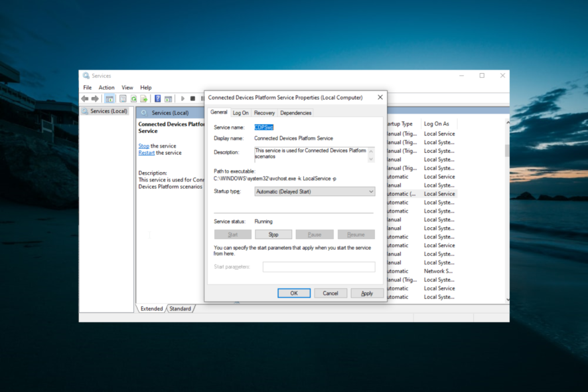Close the service Properties dialog with X

click(380, 97)
